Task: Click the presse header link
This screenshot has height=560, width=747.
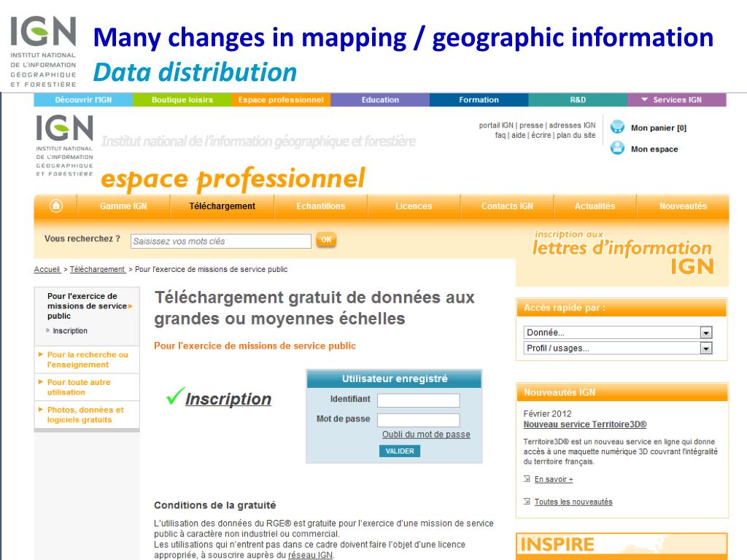Action: 531,125
